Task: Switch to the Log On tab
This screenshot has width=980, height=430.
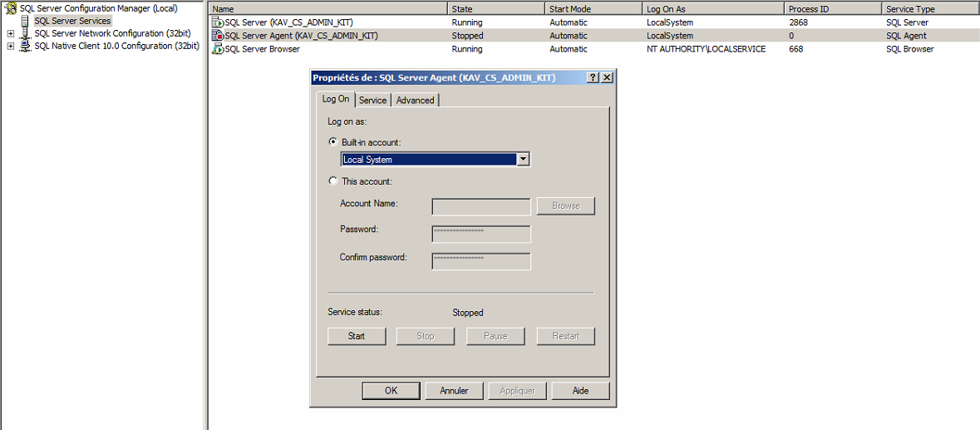Action: 336,99
